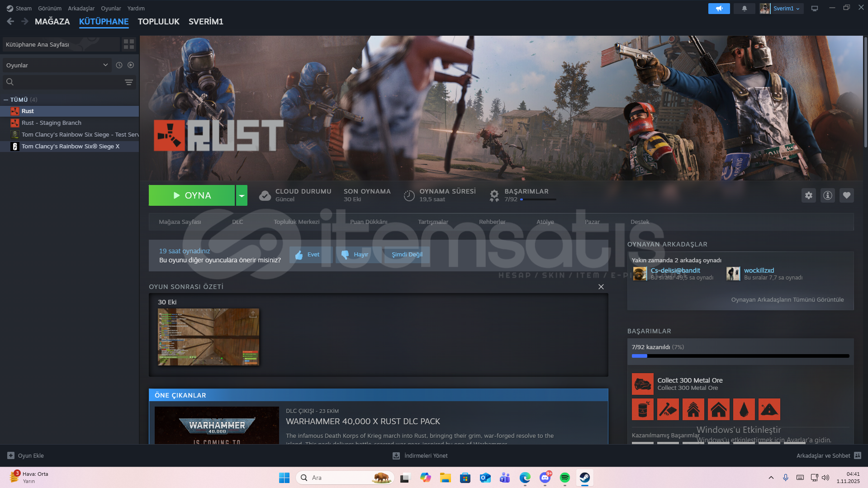The height and width of the screenshot is (488, 868).
Task: Dismiss review prompt with Şimdi Değil
Action: (407, 255)
